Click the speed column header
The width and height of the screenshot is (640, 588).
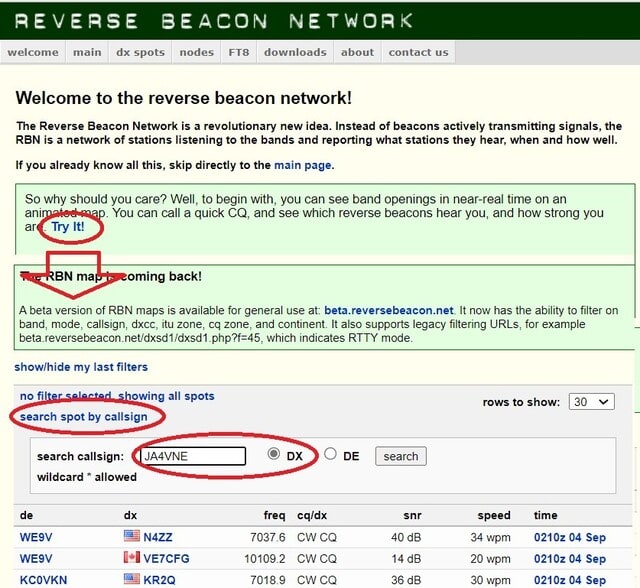tap(494, 515)
